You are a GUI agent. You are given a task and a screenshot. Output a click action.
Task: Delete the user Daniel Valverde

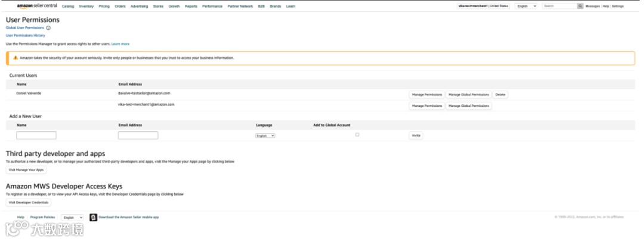500,95
